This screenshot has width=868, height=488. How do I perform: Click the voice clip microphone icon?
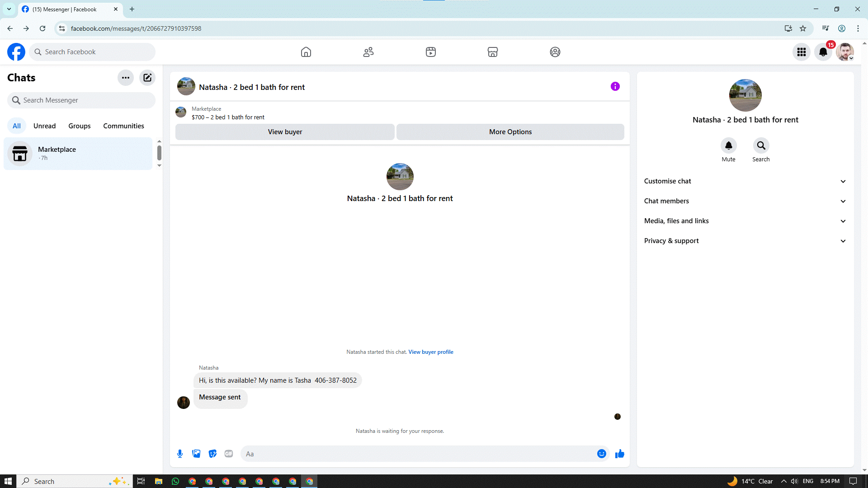pos(180,454)
